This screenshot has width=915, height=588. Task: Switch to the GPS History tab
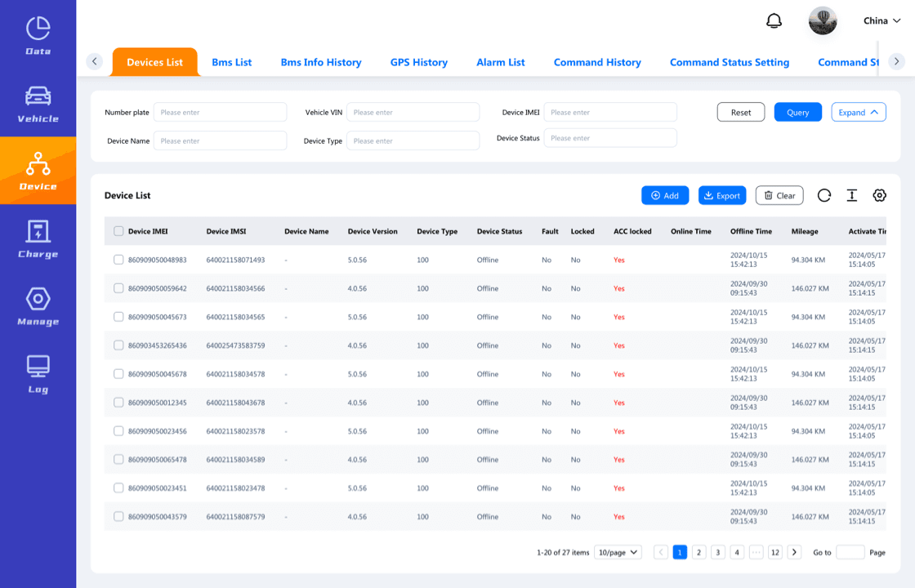tap(419, 61)
